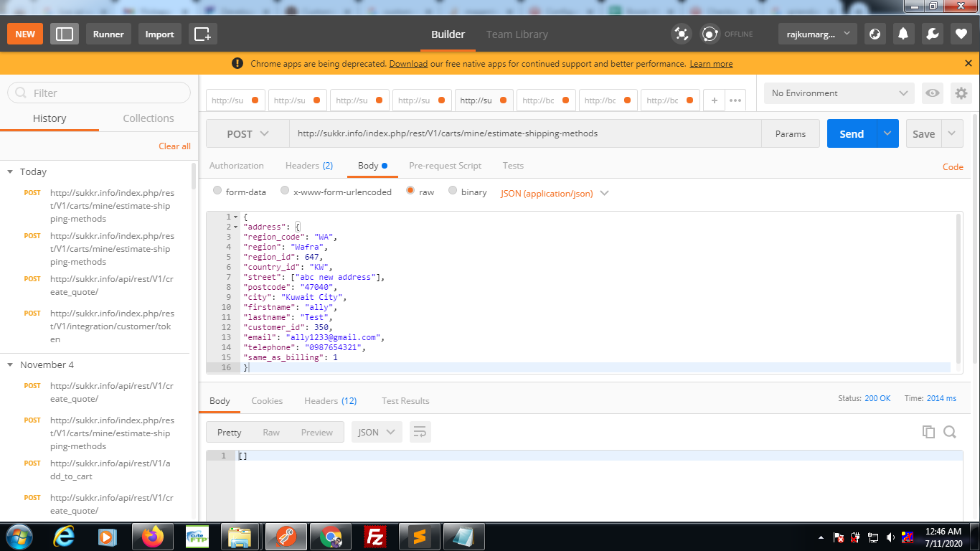Copy the response body using the copy icon
Viewport: 980px width, 551px height.
tap(929, 432)
